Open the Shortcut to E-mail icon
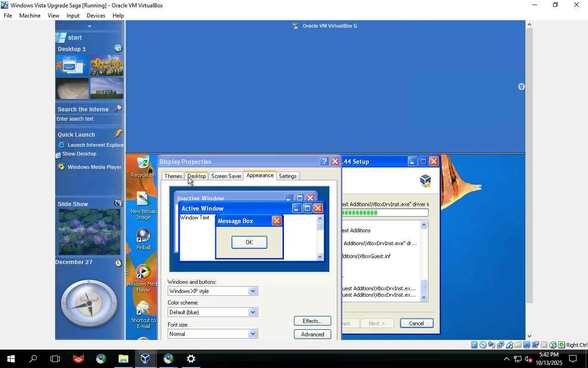This screenshot has width=588, height=368. click(x=143, y=315)
